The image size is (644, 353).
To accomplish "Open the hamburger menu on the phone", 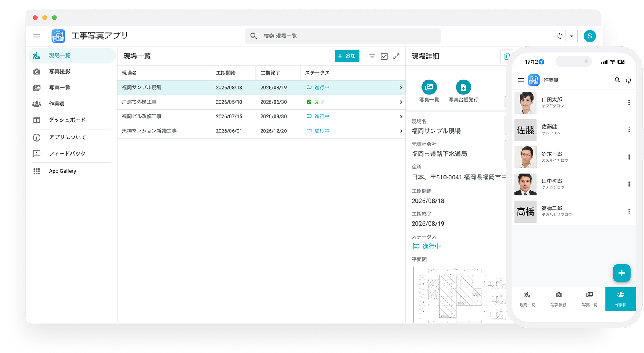I will tap(521, 80).
